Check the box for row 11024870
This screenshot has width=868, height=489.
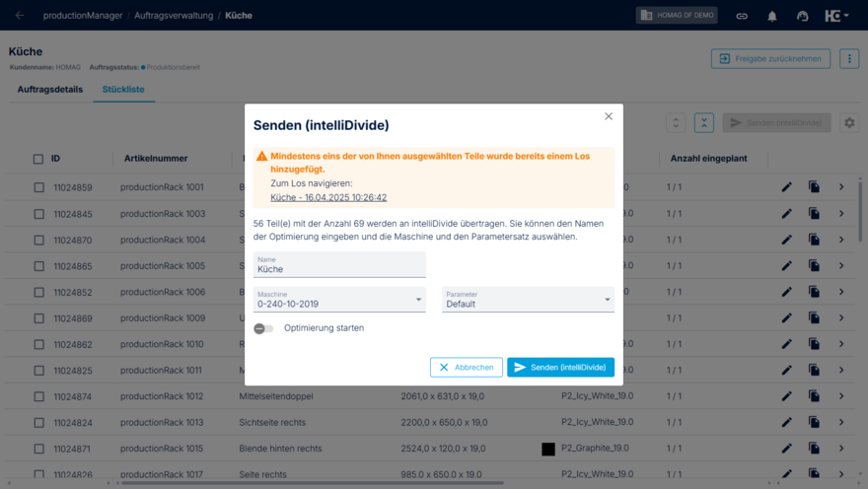pos(38,241)
